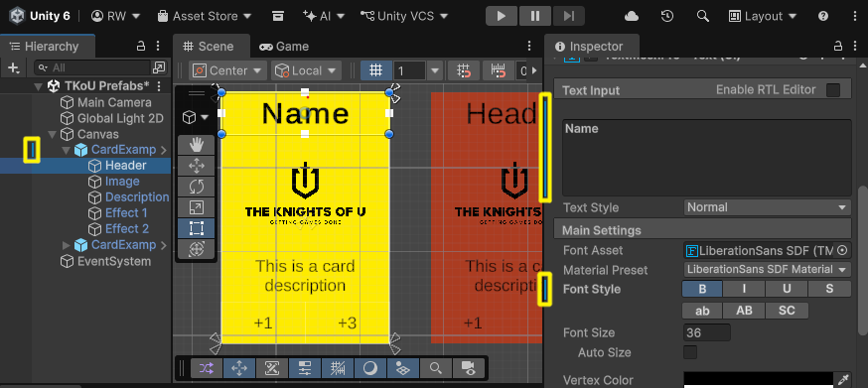Lock the Inspector panel
868x388 pixels.
[x=838, y=46]
